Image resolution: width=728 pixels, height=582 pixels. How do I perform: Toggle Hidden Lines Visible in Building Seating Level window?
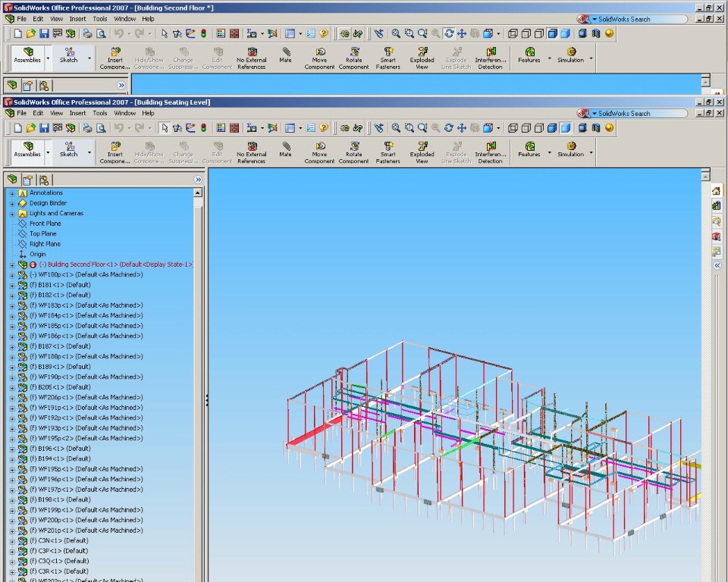pyautogui.click(x=526, y=127)
